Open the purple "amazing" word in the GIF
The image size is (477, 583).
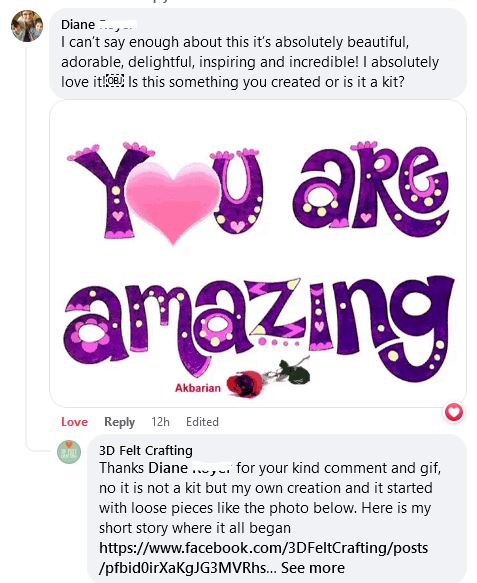pos(259,327)
